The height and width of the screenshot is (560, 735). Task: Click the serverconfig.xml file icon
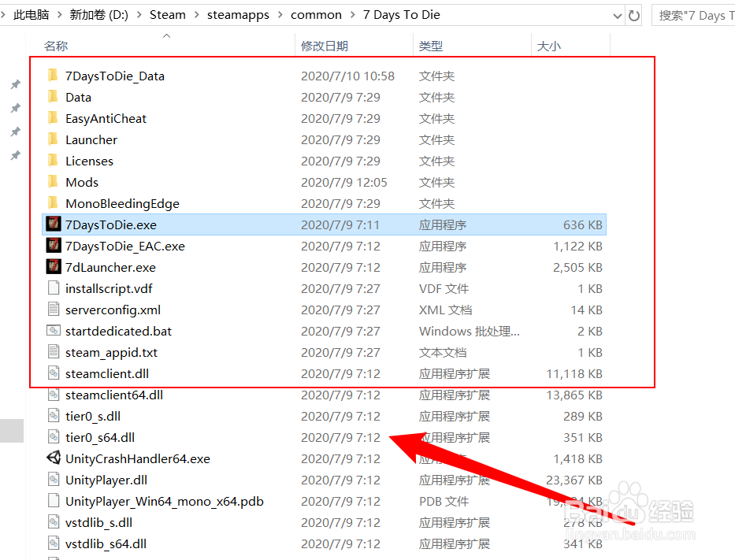54,310
